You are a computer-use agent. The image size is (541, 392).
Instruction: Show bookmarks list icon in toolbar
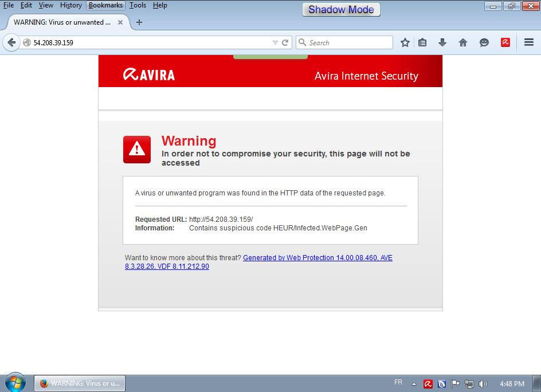click(422, 43)
